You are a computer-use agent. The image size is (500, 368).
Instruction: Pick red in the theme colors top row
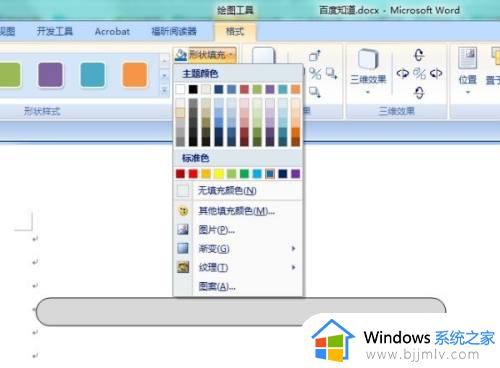(244, 89)
